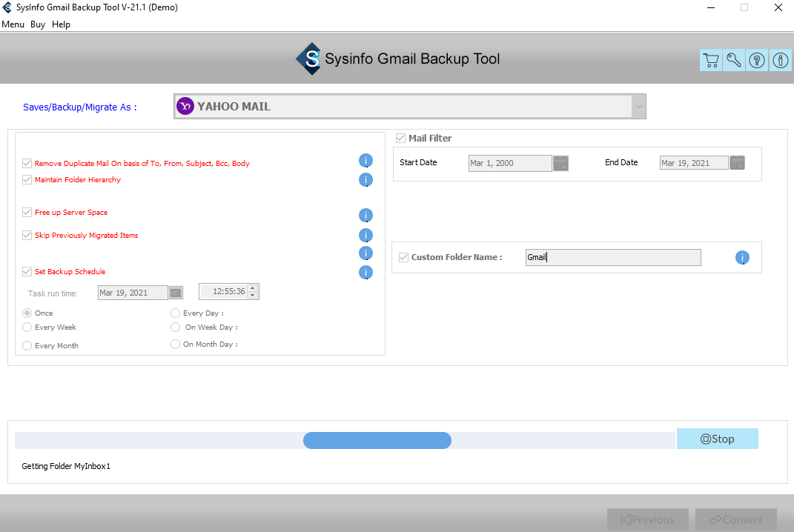Click the shopping cart buy icon
This screenshot has height=532, width=794.
(711, 61)
